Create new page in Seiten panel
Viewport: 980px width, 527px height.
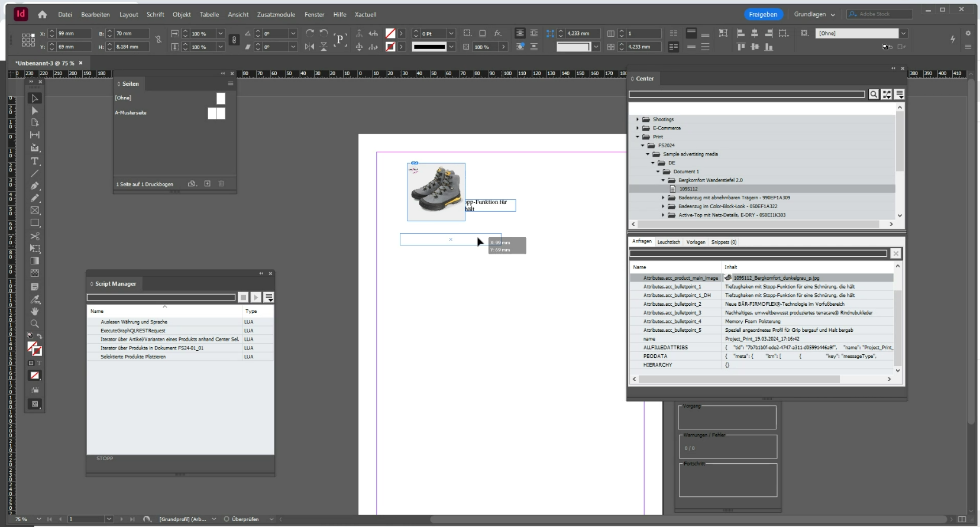click(x=208, y=184)
